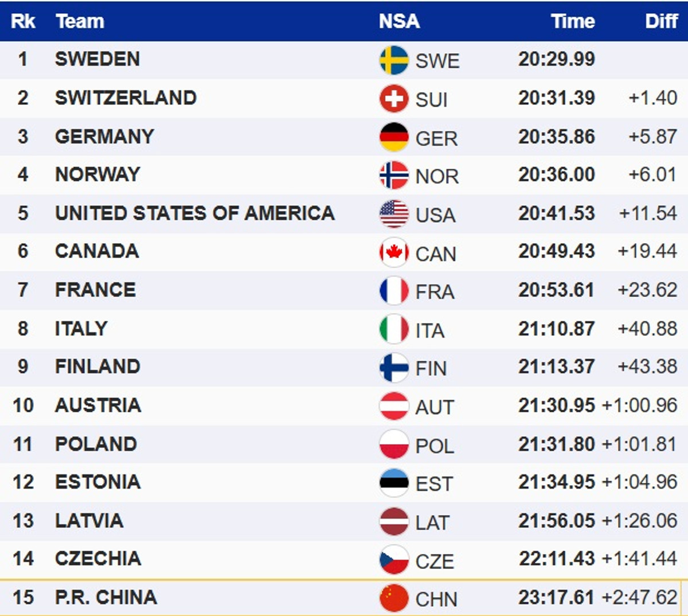Image resolution: width=688 pixels, height=616 pixels.
Task: Select the FRANCE team name
Action: click(96, 290)
